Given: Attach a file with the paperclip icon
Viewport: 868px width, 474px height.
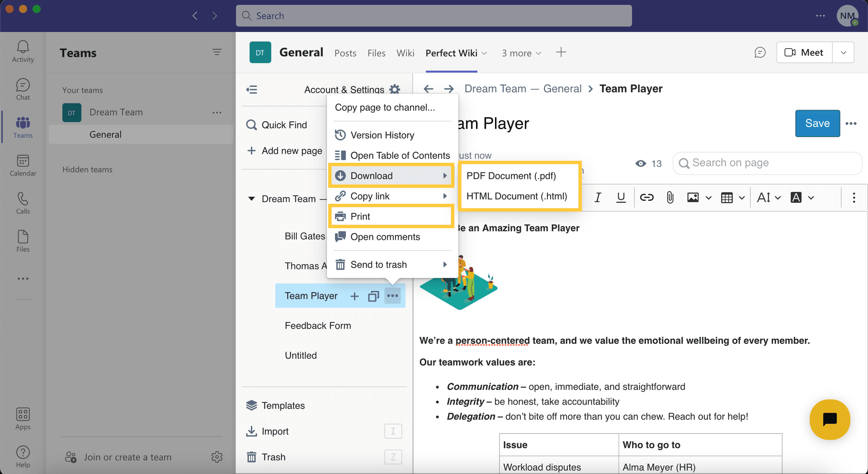Looking at the screenshot, I should tap(670, 197).
